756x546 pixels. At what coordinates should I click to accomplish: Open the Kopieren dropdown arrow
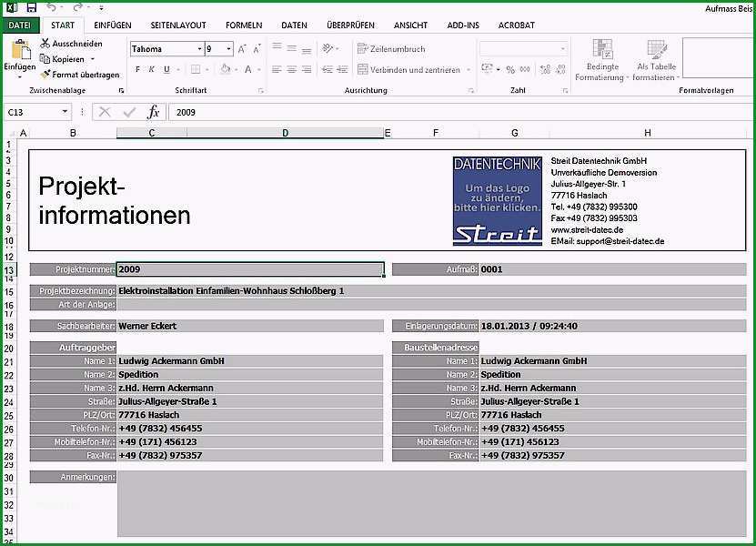click(x=93, y=59)
